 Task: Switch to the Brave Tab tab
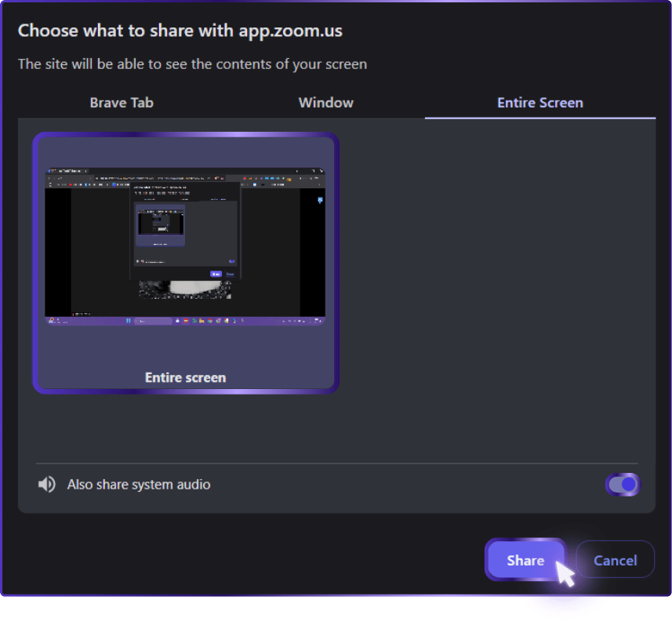click(x=122, y=103)
